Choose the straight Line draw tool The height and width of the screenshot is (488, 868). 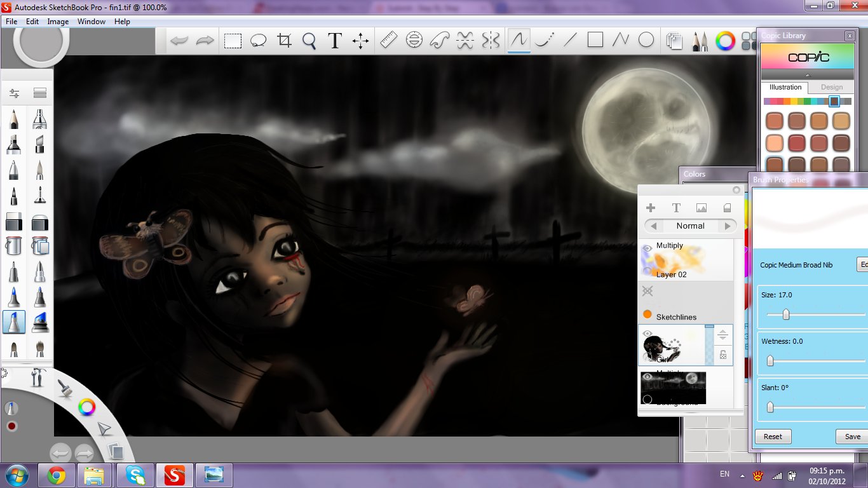click(x=570, y=41)
